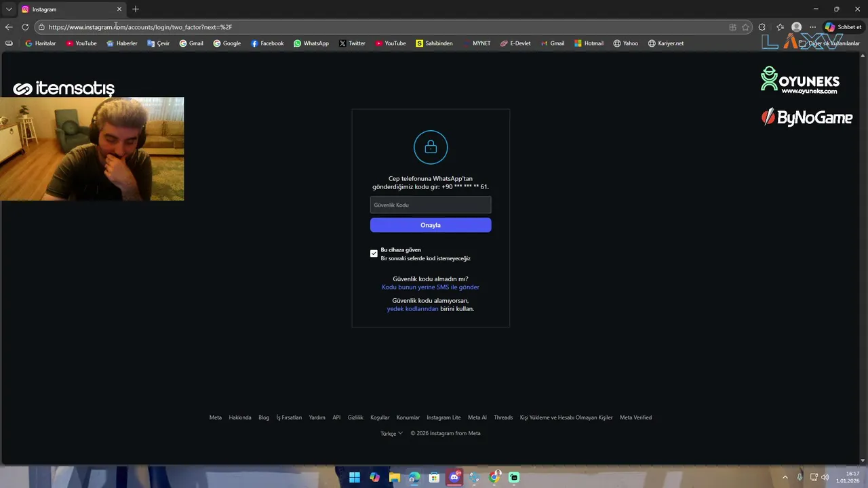Screen dimensions: 868x488
Task: Open YouTube bookmark next to Sahibinden
Action: [391, 43]
